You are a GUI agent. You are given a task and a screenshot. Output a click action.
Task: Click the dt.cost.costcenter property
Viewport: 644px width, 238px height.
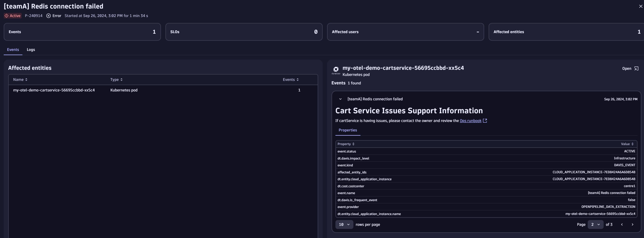click(351, 186)
